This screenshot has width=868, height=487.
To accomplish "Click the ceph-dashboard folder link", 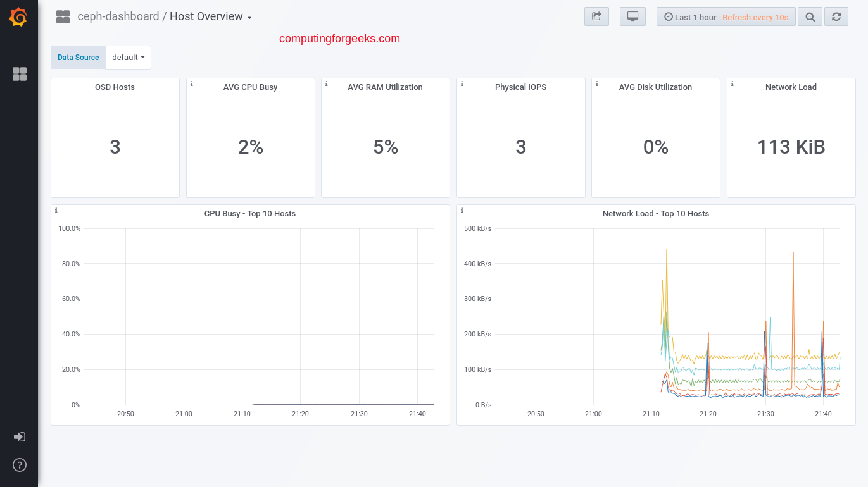I will coord(118,17).
